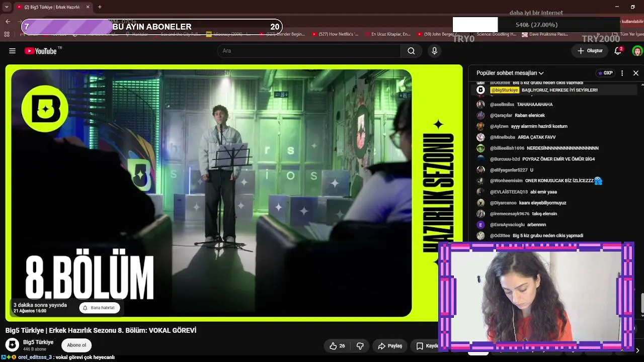Select the Big5 Türkiye Erkek Hazırlık tab
This screenshot has width=644, height=362.
(x=52, y=7)
